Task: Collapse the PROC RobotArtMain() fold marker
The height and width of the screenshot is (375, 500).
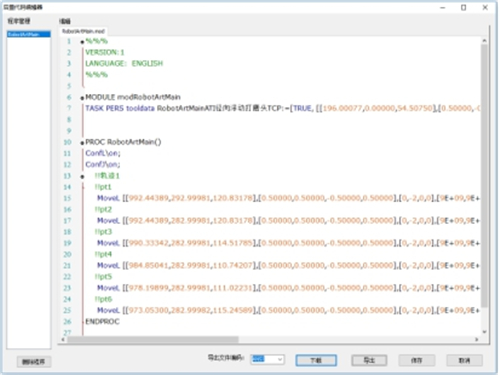Action: pyautogui.click(x=82, y=143)
